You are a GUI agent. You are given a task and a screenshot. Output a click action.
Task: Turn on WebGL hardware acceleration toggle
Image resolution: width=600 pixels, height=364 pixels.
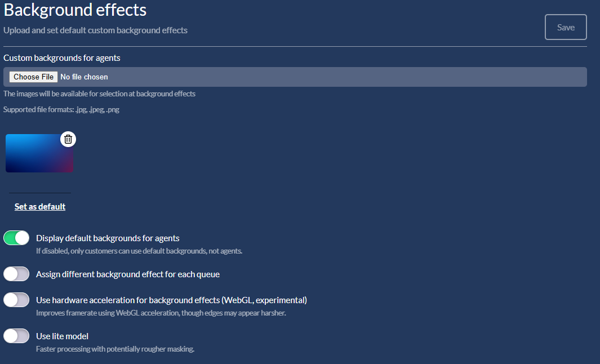(x=16, y=300)
